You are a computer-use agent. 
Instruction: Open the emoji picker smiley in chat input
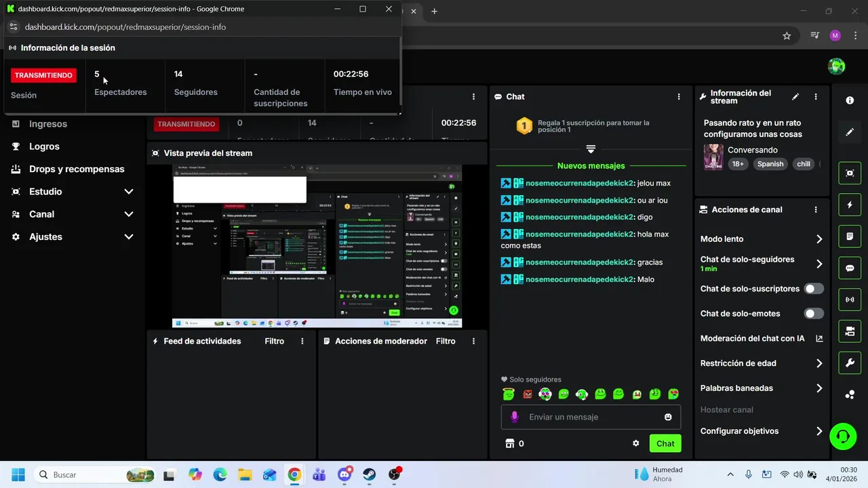pyautogui.click(x=668, y=417)
